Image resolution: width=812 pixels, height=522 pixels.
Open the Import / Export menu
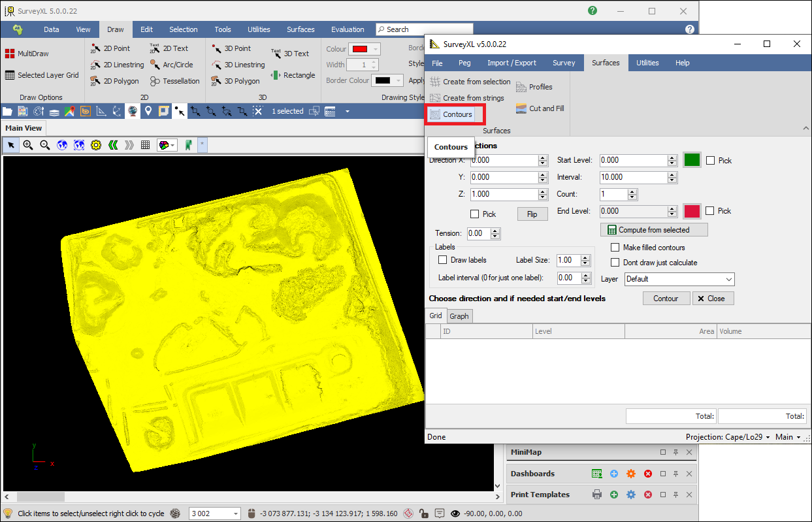point(512,63)
